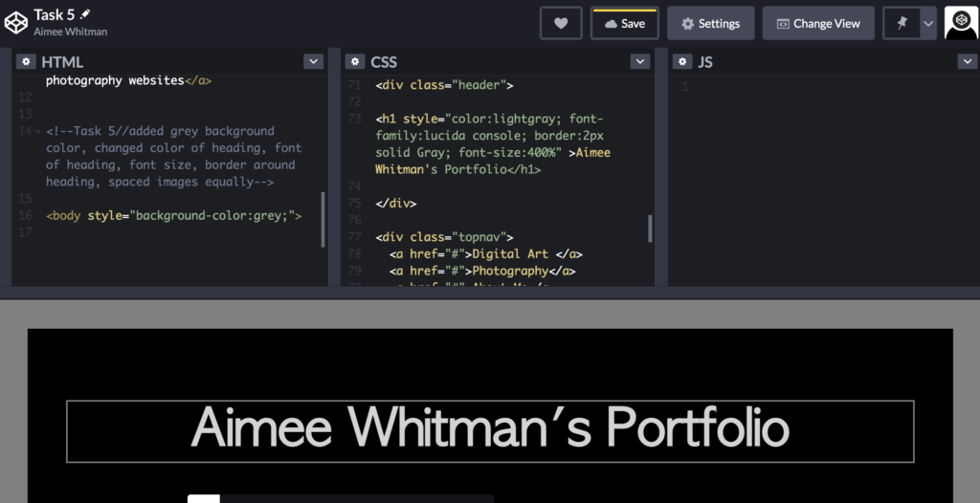The image size is (980, 503).
Task: Open the Change View menu
Action: 817,24
